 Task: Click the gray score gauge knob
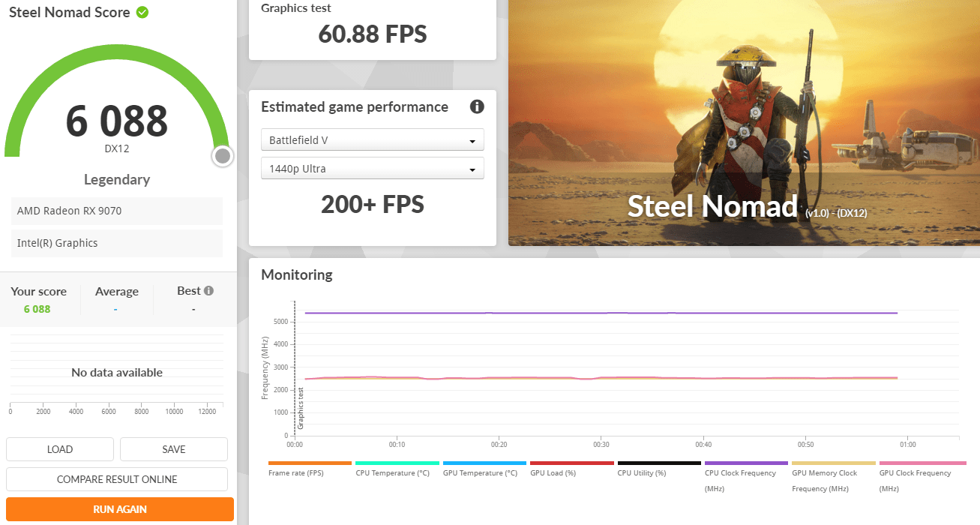pos(222,156)
